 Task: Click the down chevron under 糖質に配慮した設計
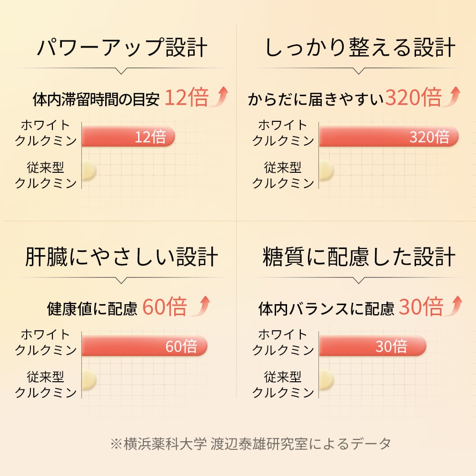pos(359,280)
